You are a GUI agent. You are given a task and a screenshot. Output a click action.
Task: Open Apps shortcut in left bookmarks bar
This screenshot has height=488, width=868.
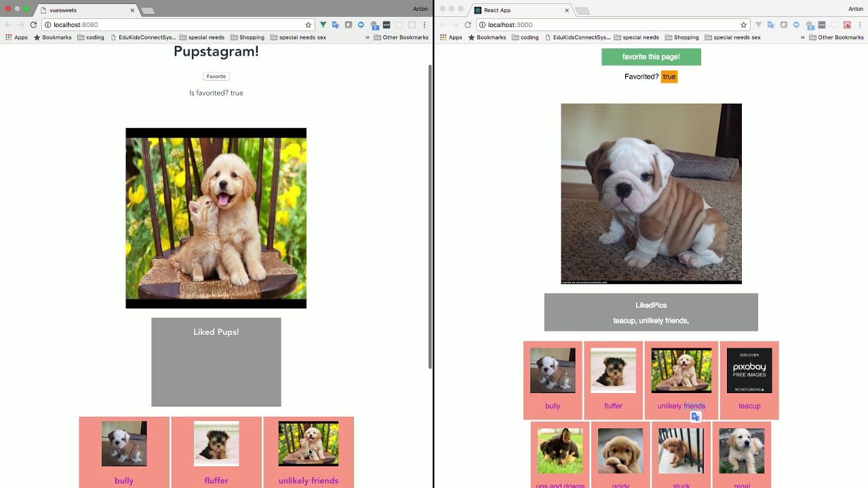tap(16, 37)
